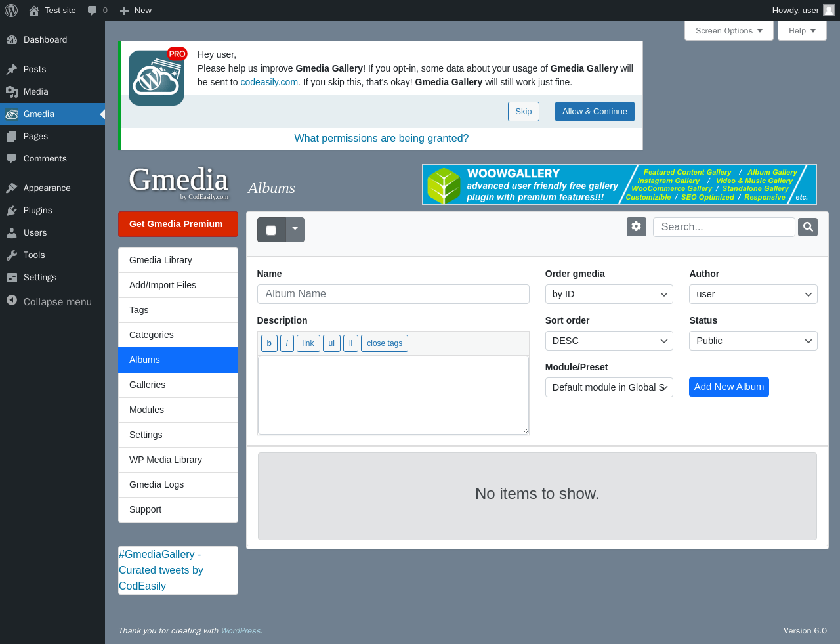The width and height of the screenshot is (840, 644).
Task: Expand the Screen Options panel
Action: pos(729,31)
